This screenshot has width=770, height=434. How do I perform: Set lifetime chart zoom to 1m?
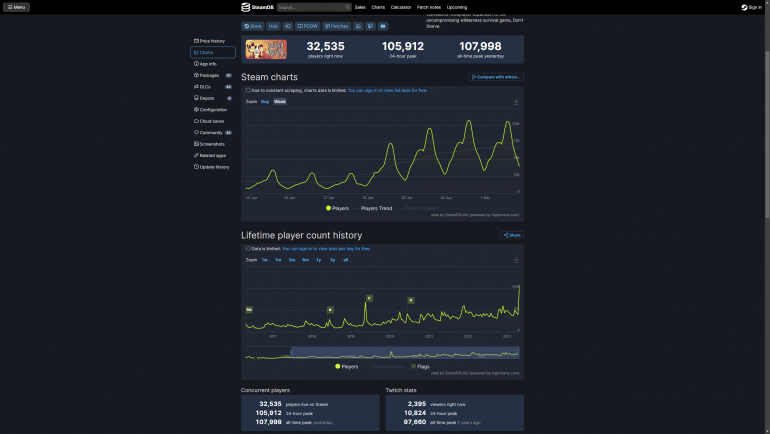[278, 260]
